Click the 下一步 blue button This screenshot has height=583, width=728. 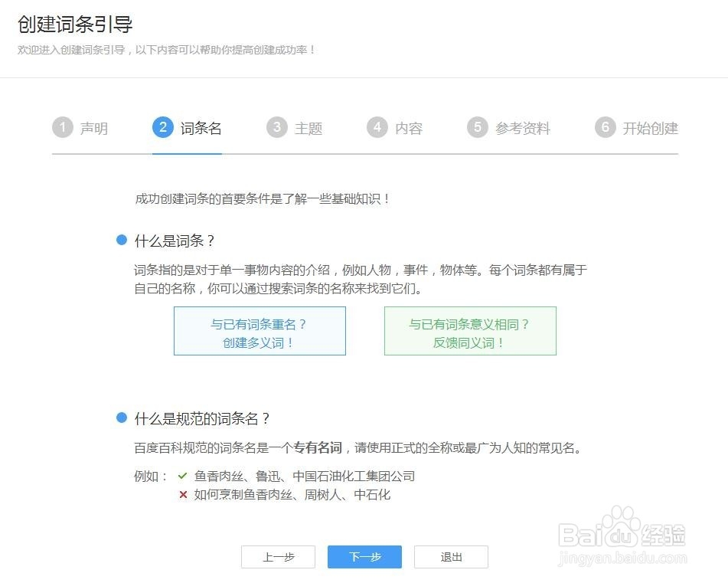tap(364, 557)
